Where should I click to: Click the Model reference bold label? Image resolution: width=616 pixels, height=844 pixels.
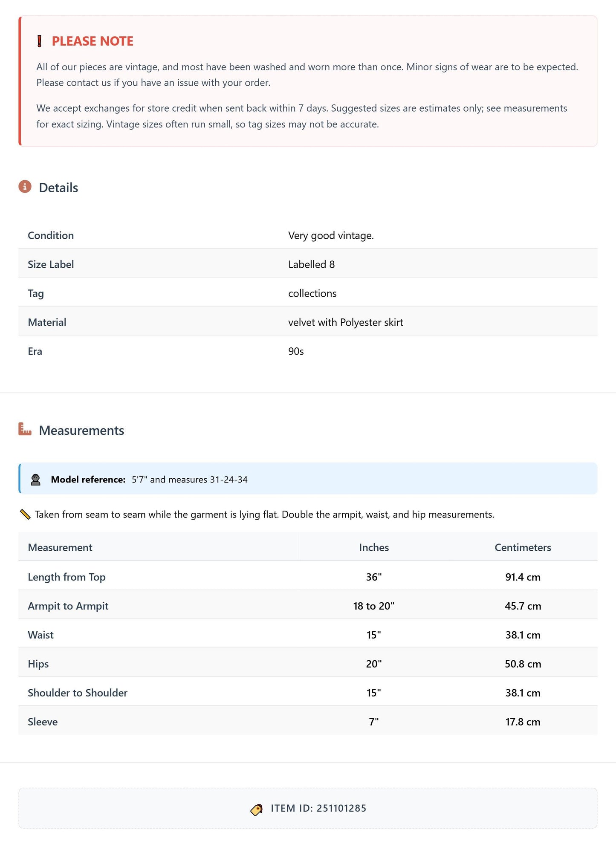88,480
